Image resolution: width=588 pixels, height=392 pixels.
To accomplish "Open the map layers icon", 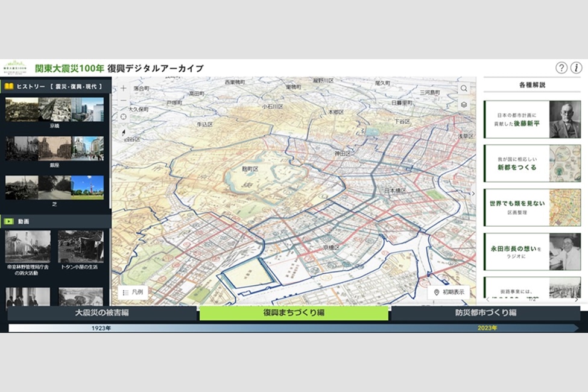I will (x=464, y=104).
